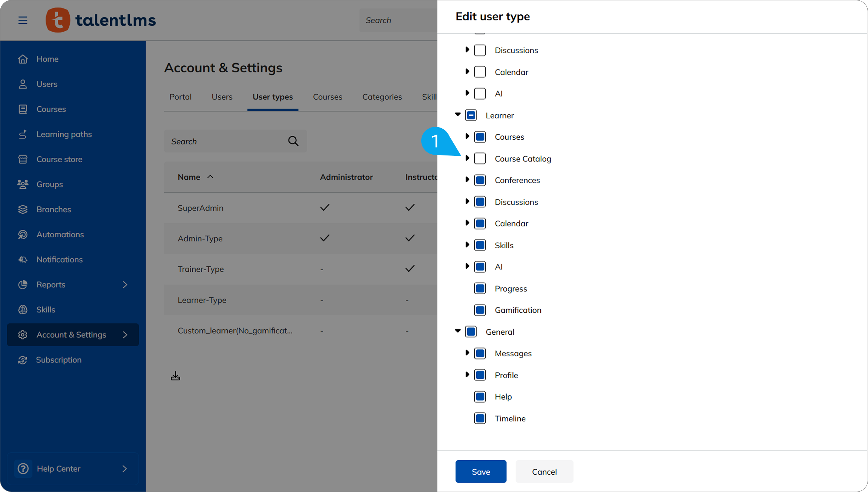Collapse the Learner tree section
The image size is (868, 492).
point(458,115)
